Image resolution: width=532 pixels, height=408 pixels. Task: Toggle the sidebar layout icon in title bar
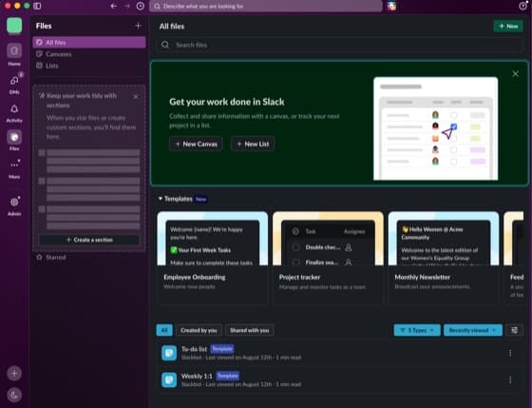coord(37,6)
